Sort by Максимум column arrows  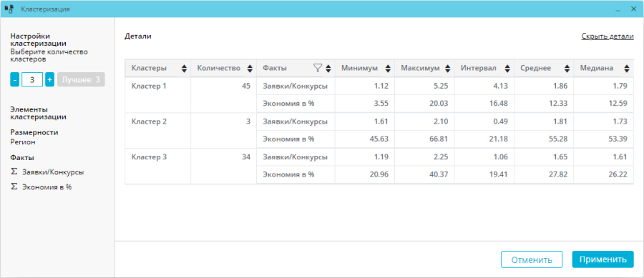click(447, 69)
